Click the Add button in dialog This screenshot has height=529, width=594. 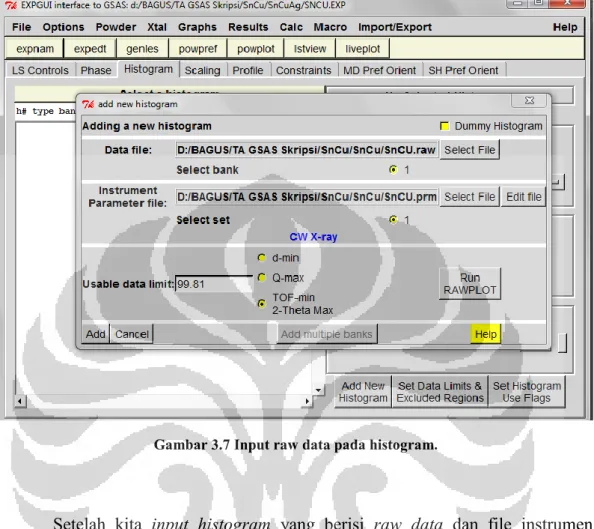click(x=95, y=334)
